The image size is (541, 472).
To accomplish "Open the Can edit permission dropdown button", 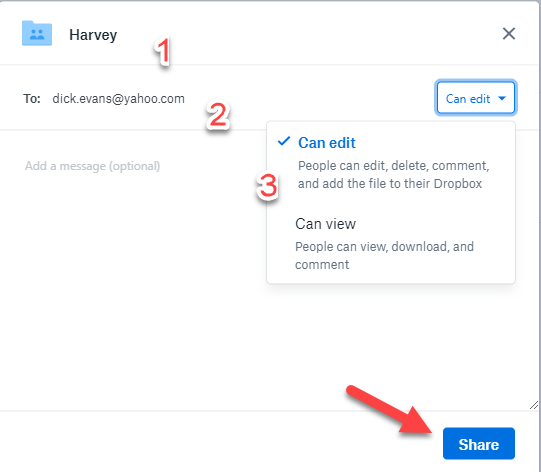I will click(475, 98).
